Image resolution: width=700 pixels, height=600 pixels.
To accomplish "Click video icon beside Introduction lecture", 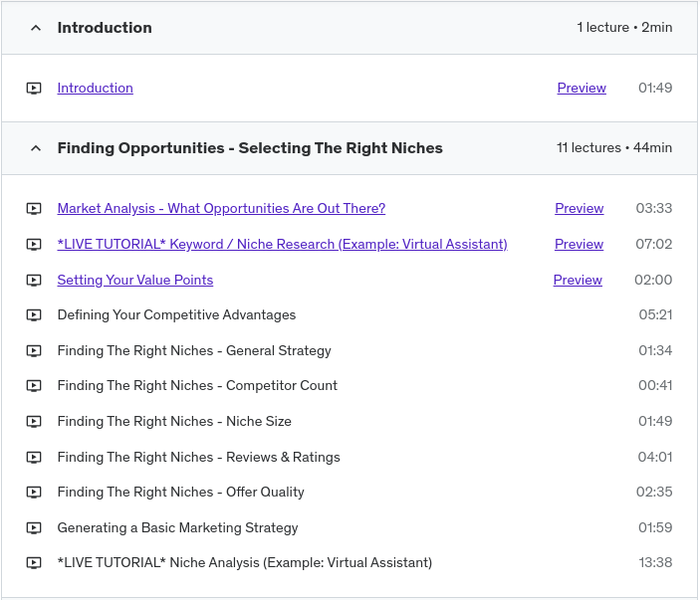I will [34, 89].
